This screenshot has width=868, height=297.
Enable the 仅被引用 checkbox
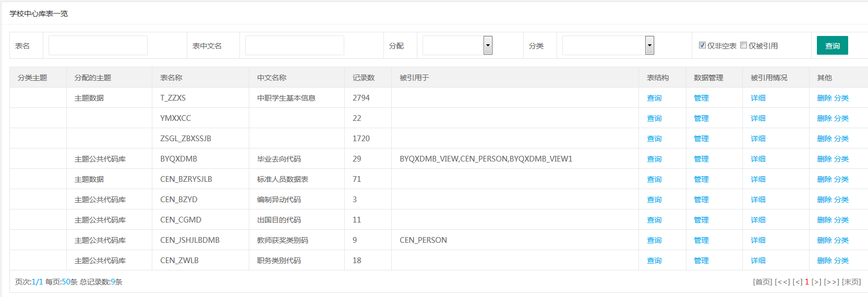(744, 45)
